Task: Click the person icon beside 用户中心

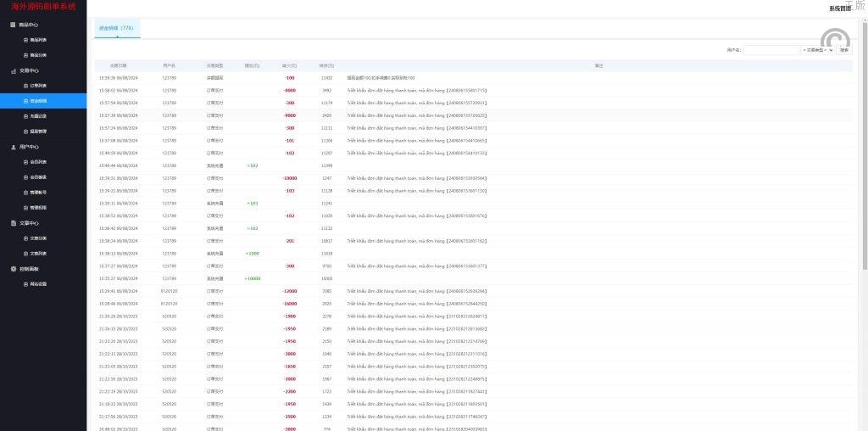Action: click(x=13, y=147)
